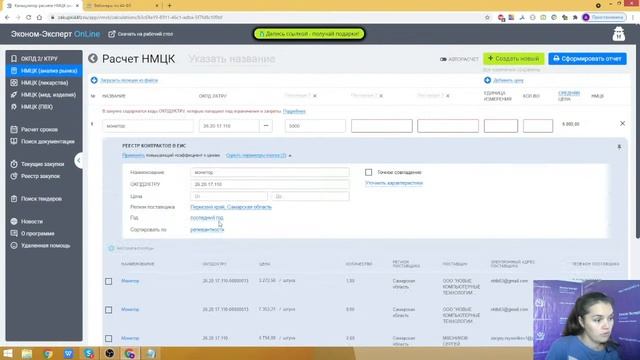Click the Новости globe icon

pyautogui.click(x=14, y=221)
